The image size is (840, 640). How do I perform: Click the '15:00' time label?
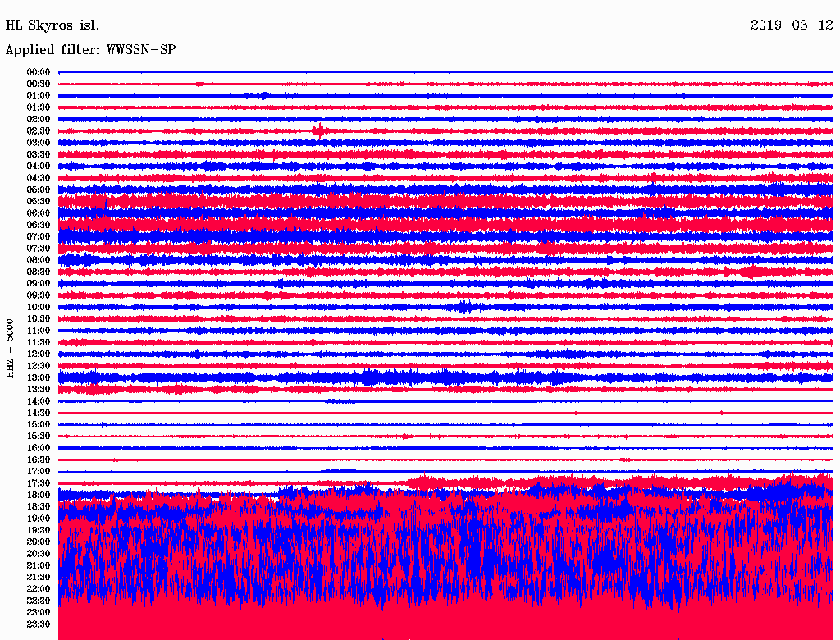(x=39, y=424)
